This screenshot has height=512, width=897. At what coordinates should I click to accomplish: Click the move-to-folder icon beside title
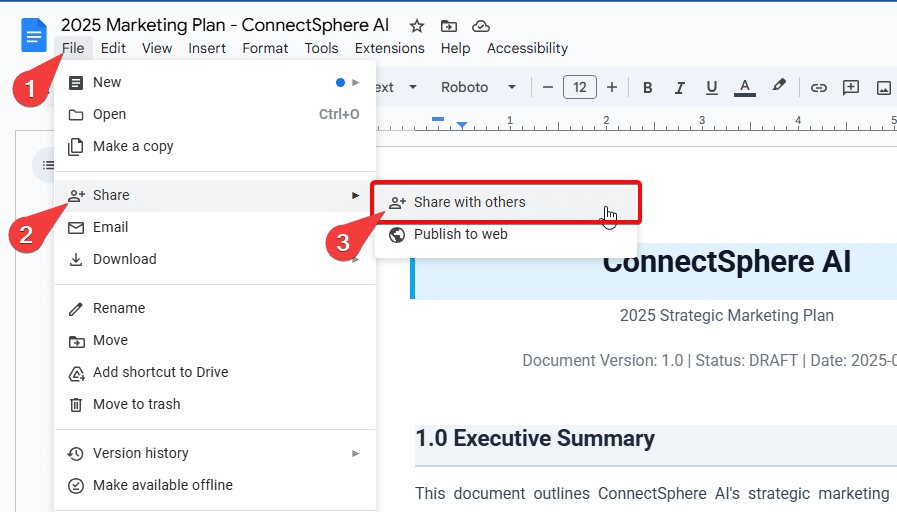tap(448, 26)
